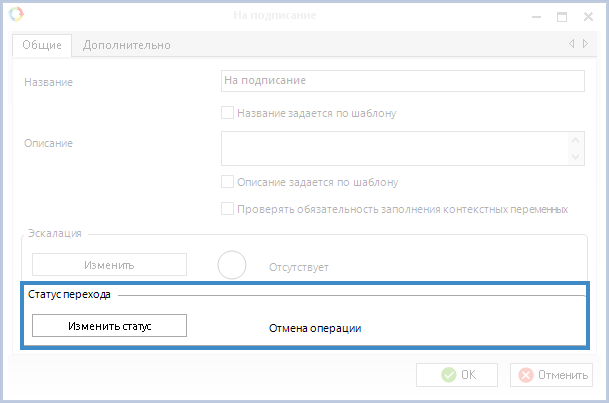Screen dimensions: 609x403
Task: Maximize the На подписание dialog window
Action: [x=562, y=17]
